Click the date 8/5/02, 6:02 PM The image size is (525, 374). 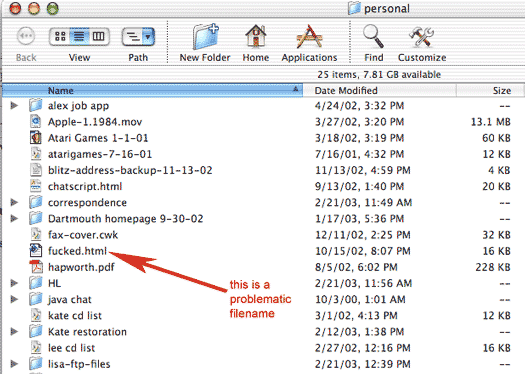point(356,267)
